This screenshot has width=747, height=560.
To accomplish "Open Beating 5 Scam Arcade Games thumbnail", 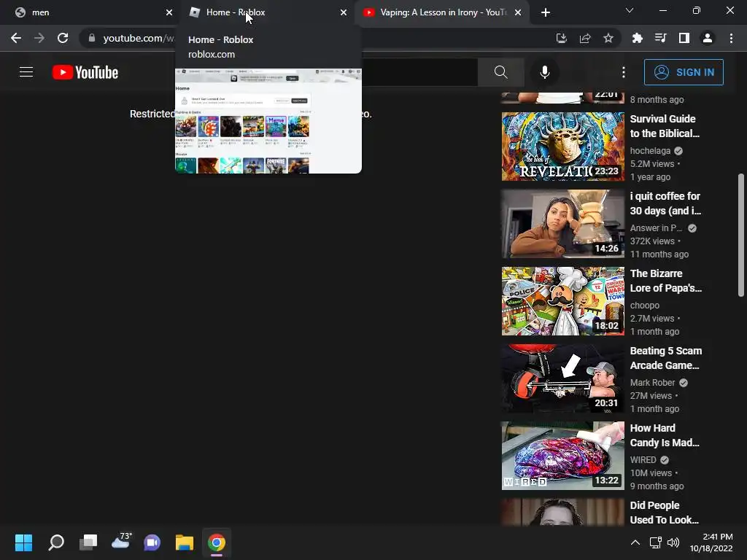I will click(562, 378).
